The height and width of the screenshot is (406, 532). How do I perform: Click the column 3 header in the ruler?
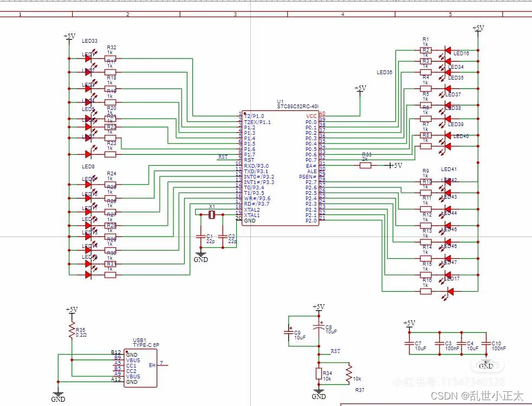235,15
